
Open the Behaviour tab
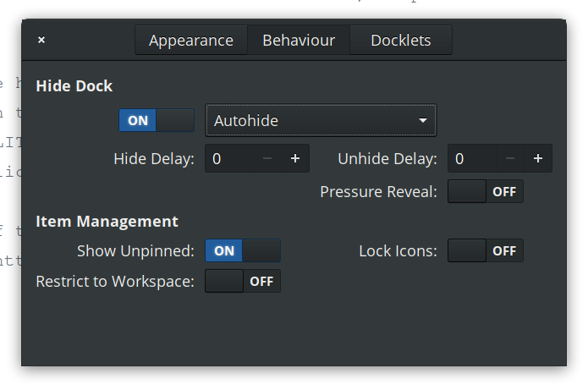tap(298, 40)
